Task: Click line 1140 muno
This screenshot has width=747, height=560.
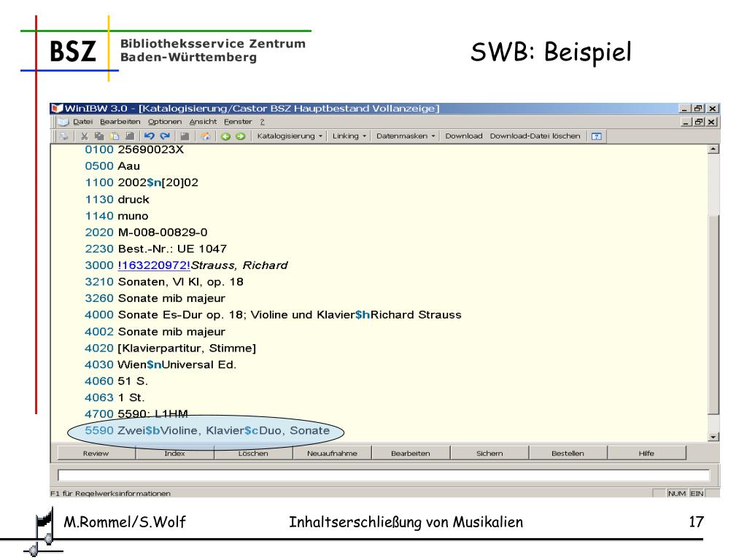Action: point(117,216)
